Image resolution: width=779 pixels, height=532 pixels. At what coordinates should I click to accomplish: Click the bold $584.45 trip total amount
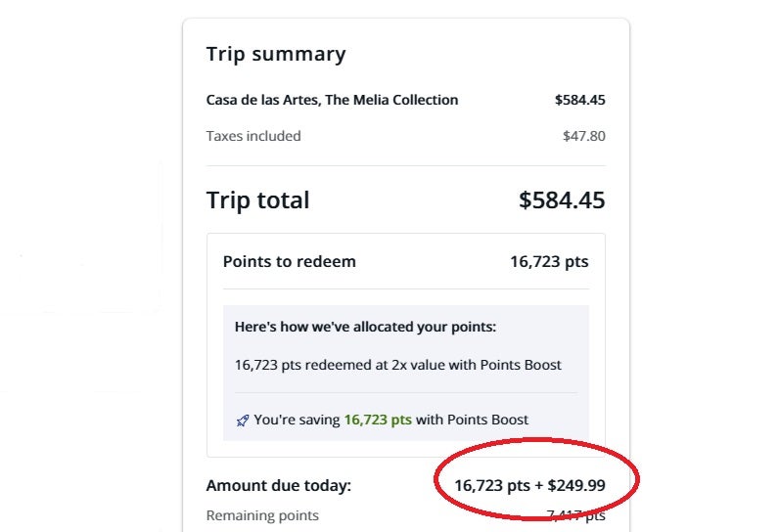[562, 200]
